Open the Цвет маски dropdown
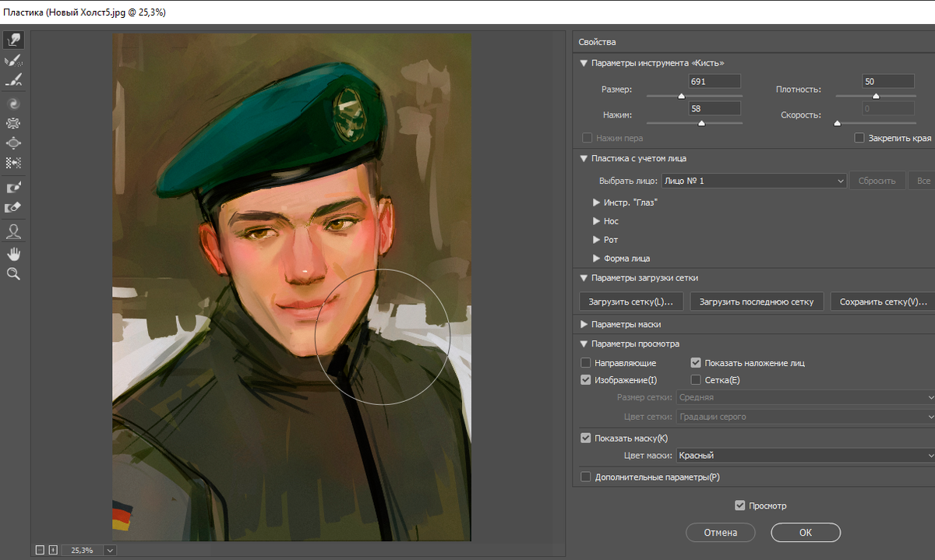This screenshot has width=935, height=560. (x=805, y=456)
